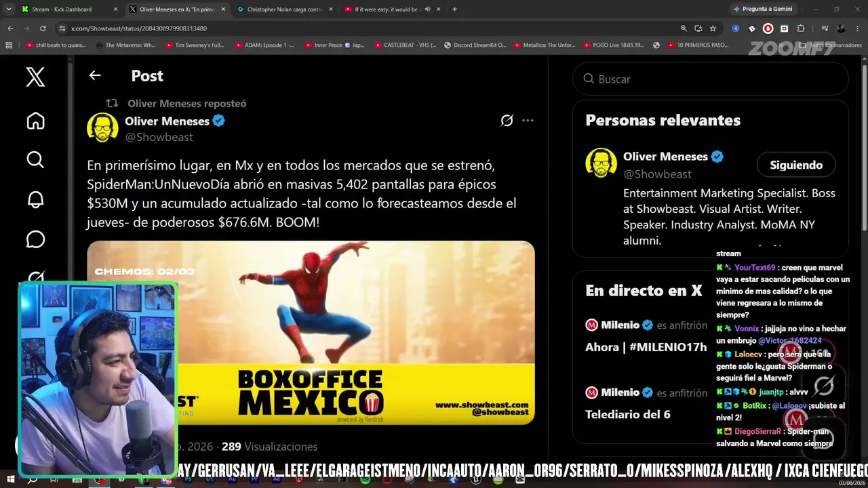Reload the current page
868x488 pixels.
(43, 28)
